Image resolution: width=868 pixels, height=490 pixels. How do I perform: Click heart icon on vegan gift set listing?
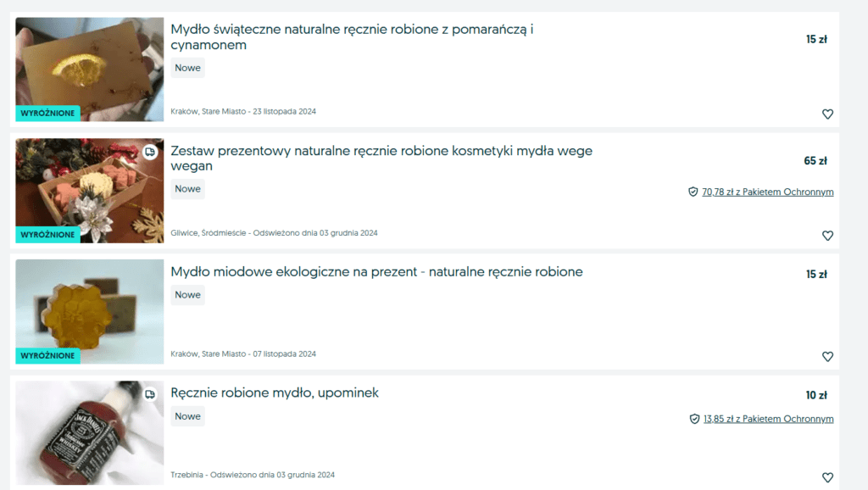click(x=827, y=236)
